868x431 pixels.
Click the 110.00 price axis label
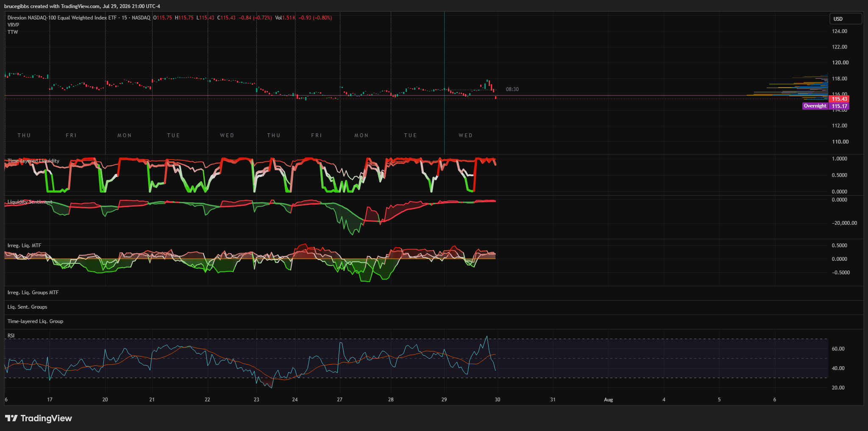(840, 142)
